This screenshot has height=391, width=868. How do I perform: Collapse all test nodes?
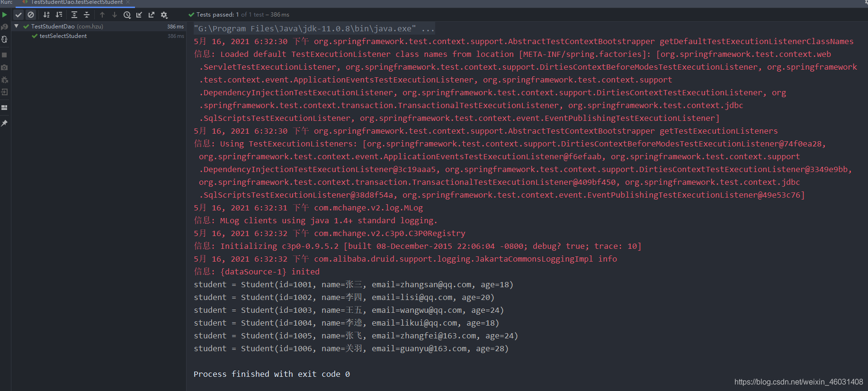[x=87, y=15]
